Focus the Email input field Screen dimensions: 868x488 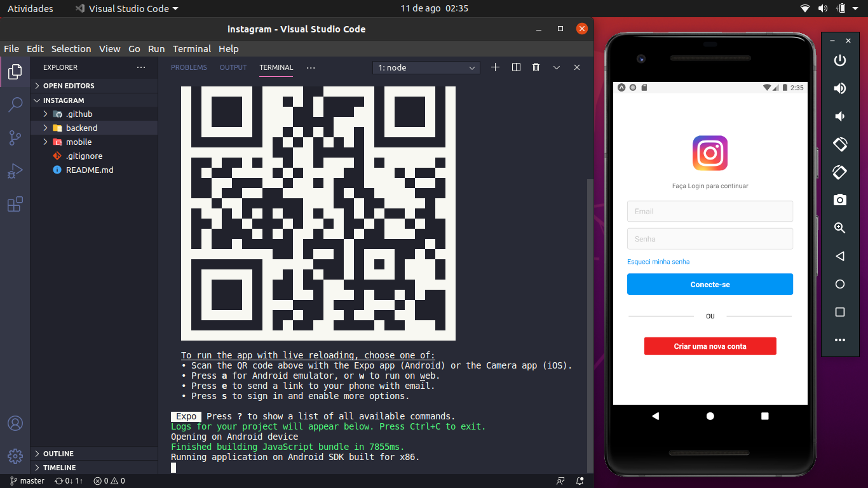point(710,211)
